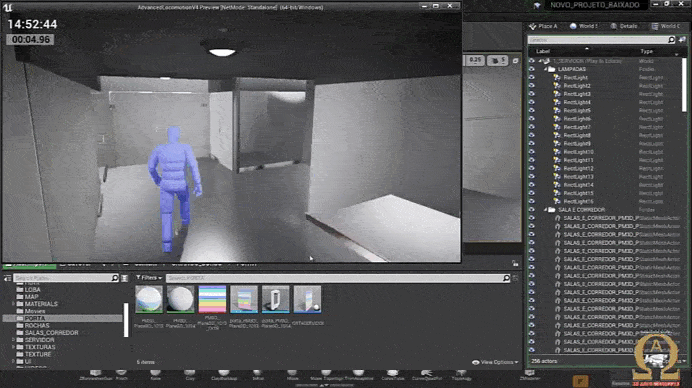Select the Pinch brush icon
This screenshot has width=692, height=388.
pos(121,374)
